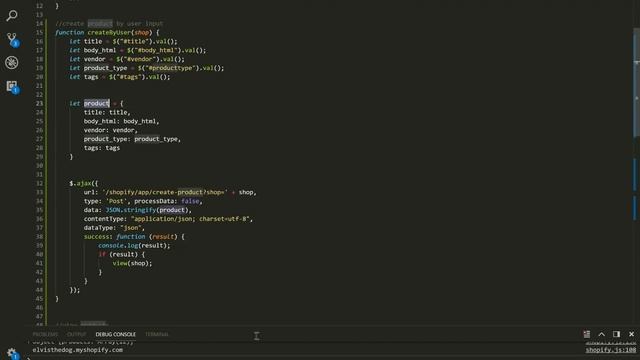Image resolution: width=640 pixels, height=360 pixels.
Task: Open the Manage gear icon
Action: tap(12, 353)
